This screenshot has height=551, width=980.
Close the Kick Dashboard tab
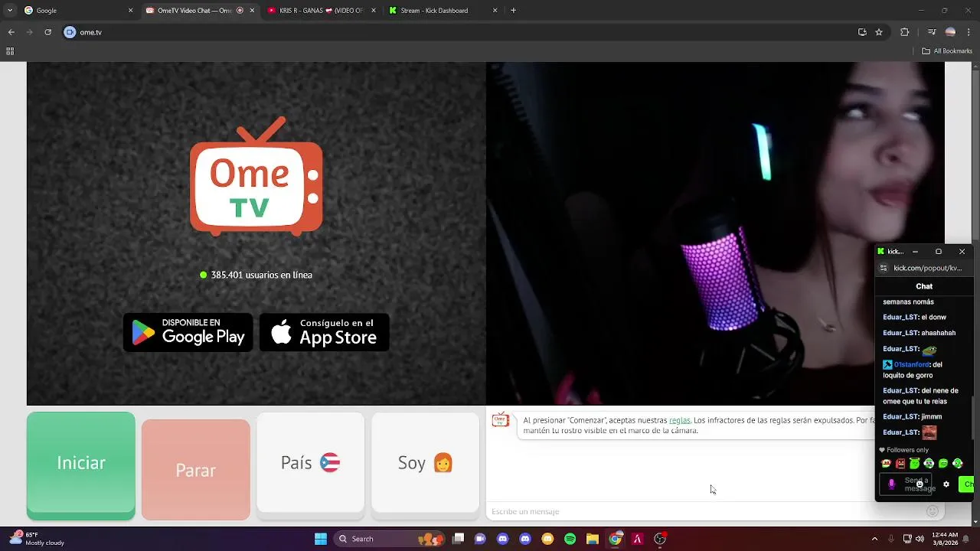coord(495,11)
